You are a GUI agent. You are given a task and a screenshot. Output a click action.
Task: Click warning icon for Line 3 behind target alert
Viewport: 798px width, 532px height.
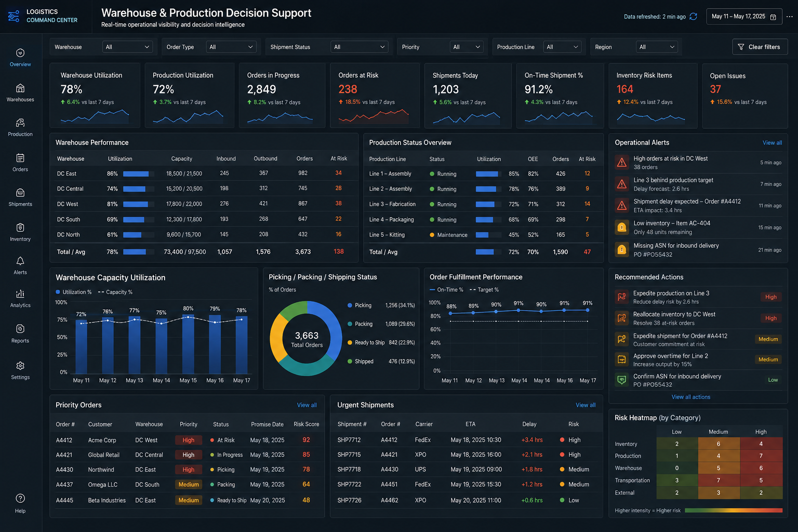point(621,184)
